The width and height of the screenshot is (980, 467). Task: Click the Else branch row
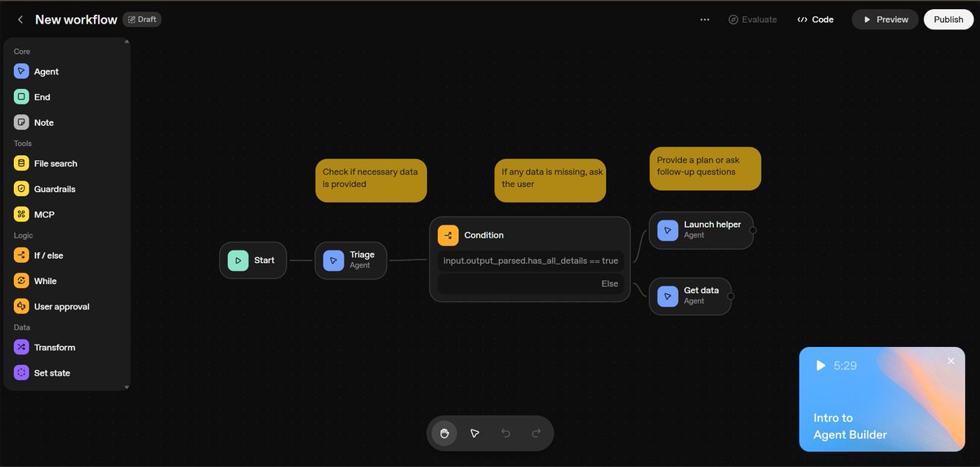(531, 284)
